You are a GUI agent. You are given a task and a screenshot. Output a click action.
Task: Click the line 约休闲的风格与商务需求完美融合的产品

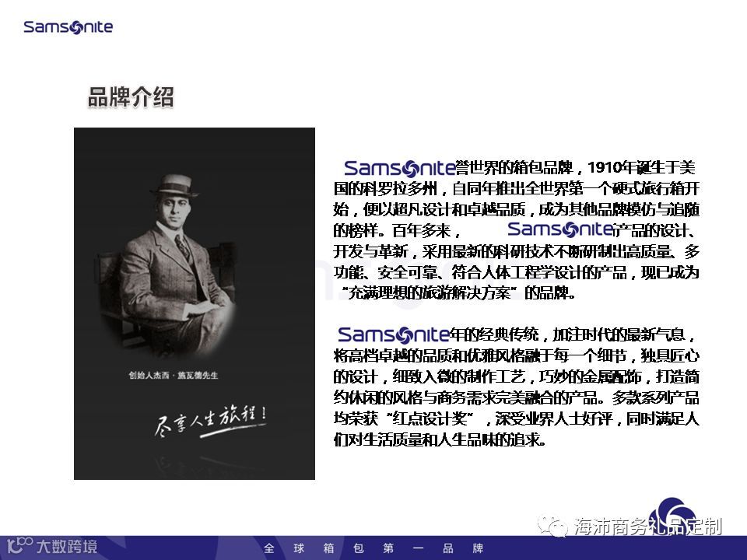[x=465, y=397]
